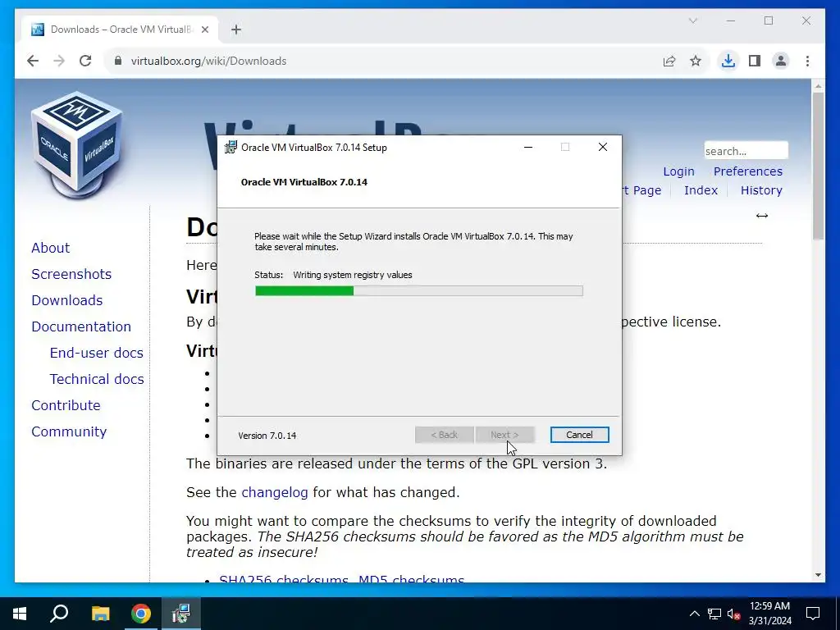Image resolution: width=840 pixels, height=630 pixels.
Task: Open the Windows Start menu
Action: [x=20, y=614]
